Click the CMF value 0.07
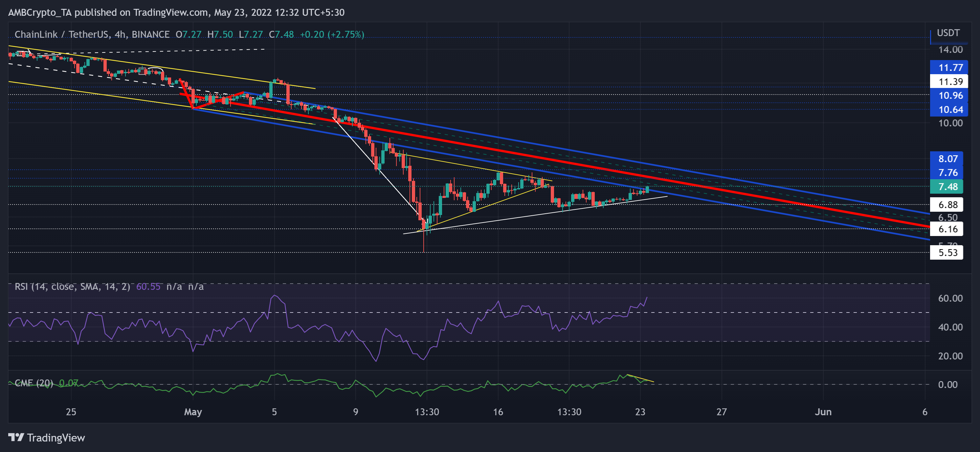Image resolution: width=980 pixels, height=452 pixels. (69, 383)
